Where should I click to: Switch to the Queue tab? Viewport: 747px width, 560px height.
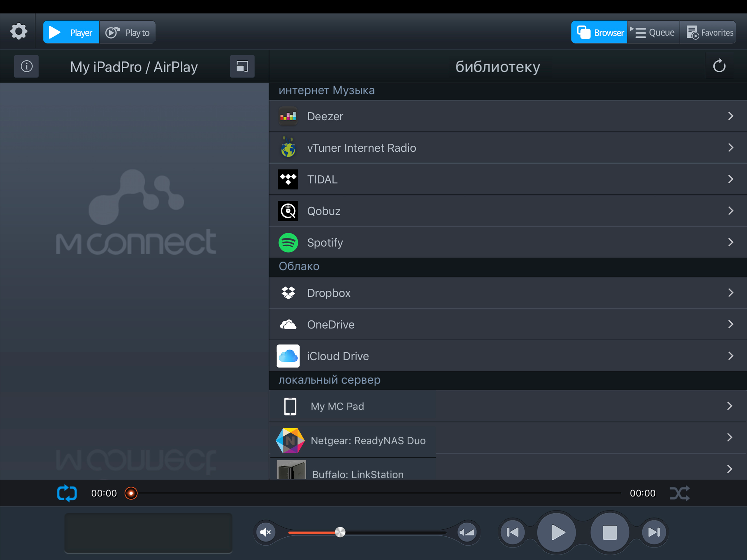pyautogui.click(x=653, y=33)
